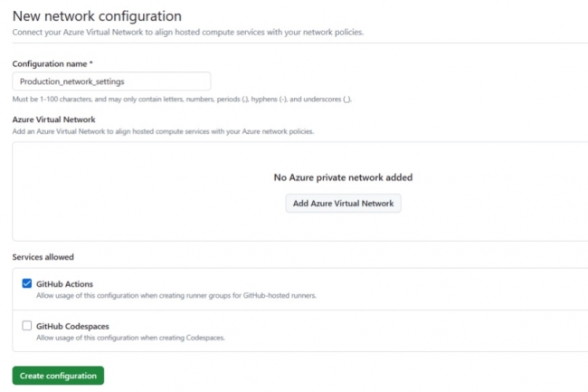Enable the GitHub Codespaces checkbox

(27, 325)
